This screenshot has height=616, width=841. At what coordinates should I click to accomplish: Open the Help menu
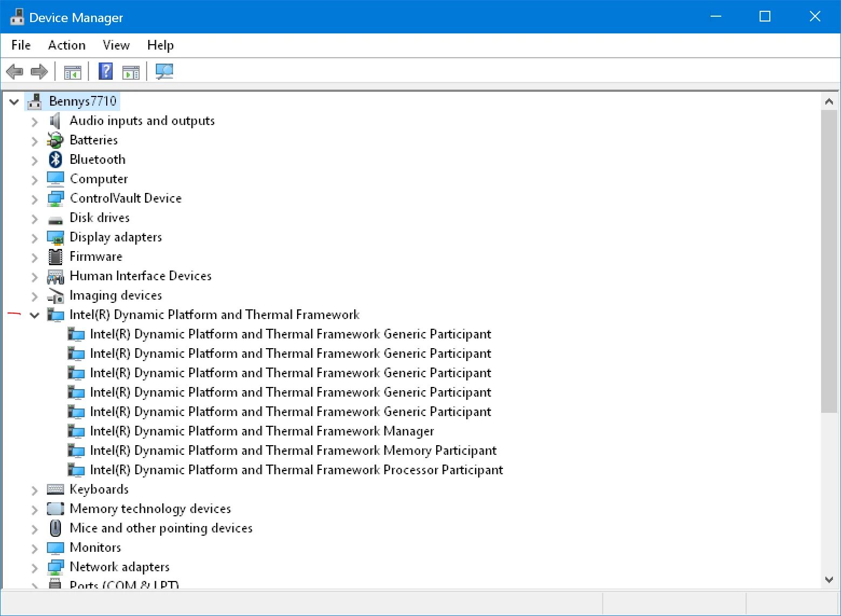point(161,45)
